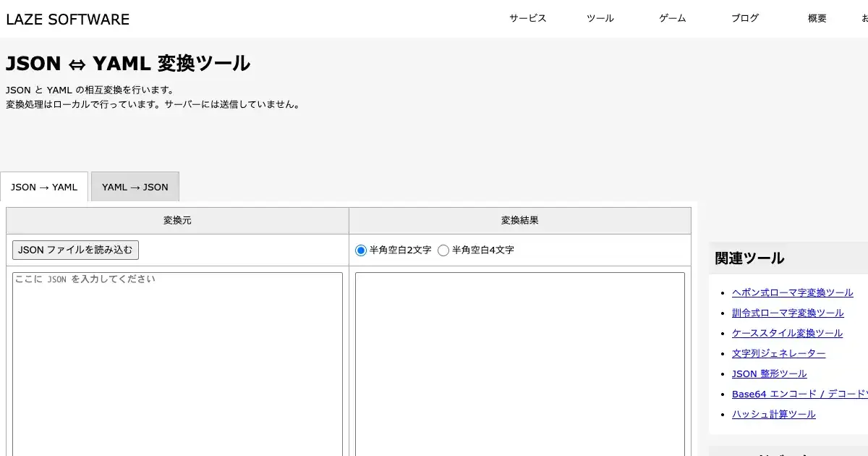Open the ハッシュ計算ツール link

coord(773,414)
